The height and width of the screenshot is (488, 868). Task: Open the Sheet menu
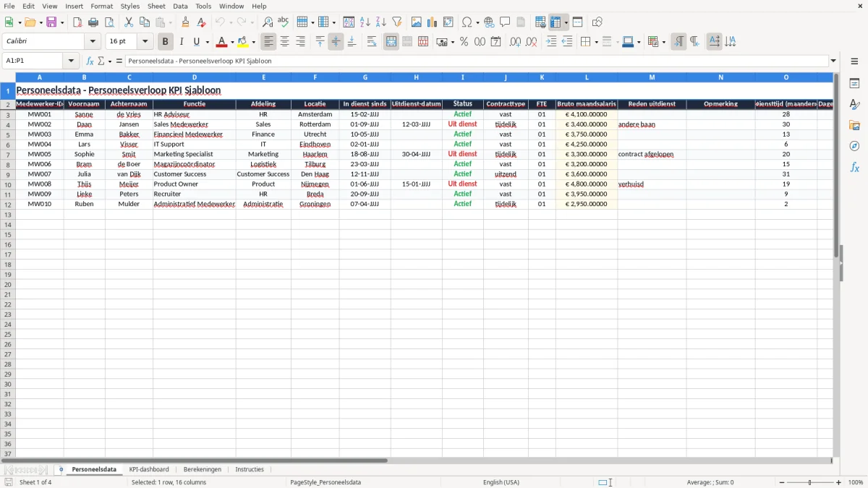click(156, 6)
